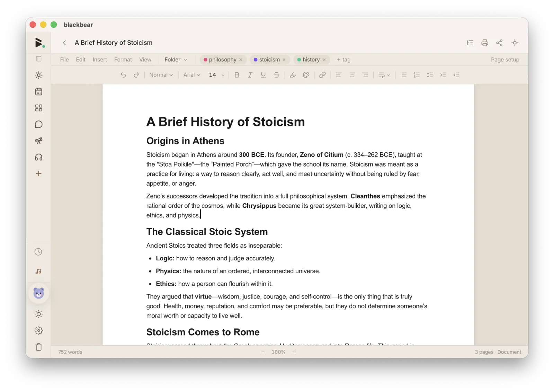Click the bear avatar in sidebar

pos(39,293)
